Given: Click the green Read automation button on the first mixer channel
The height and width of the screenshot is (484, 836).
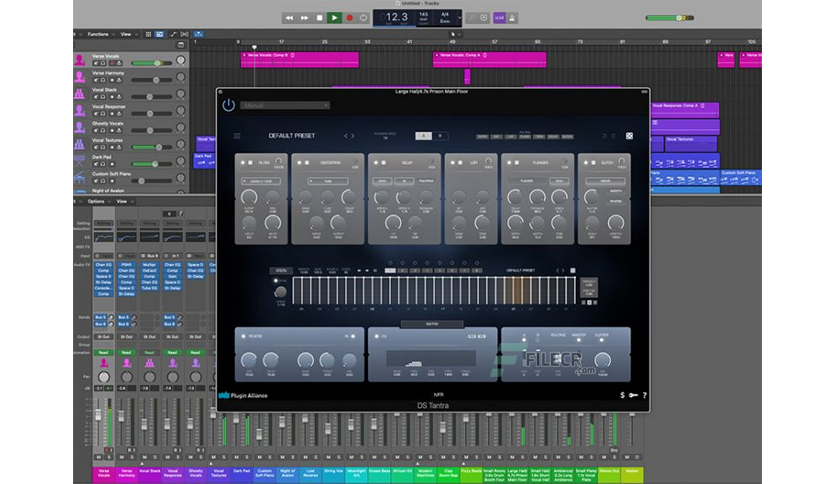Looking at the screenshot, I should tap(103, 352).
